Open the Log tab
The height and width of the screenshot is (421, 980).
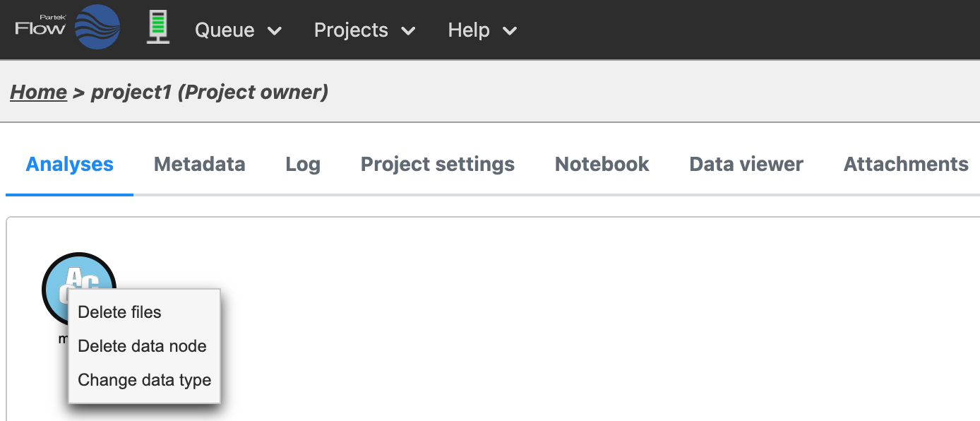click(x=303, y=164)
